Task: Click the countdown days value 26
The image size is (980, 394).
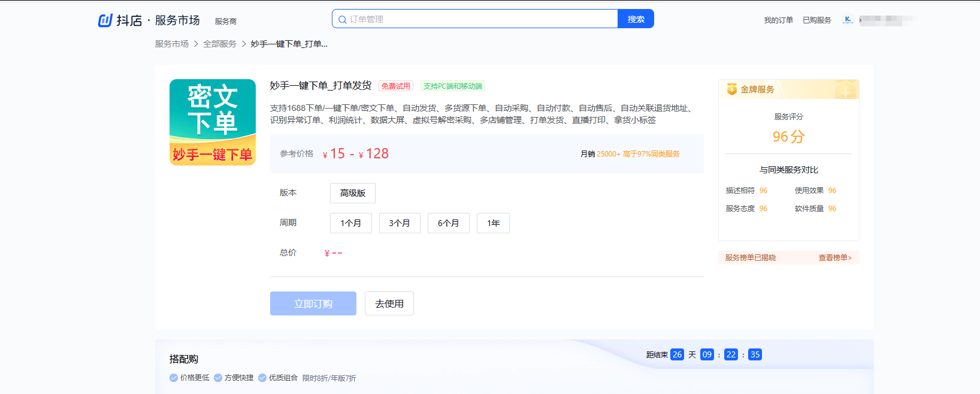Action: [x=677, y=354]
